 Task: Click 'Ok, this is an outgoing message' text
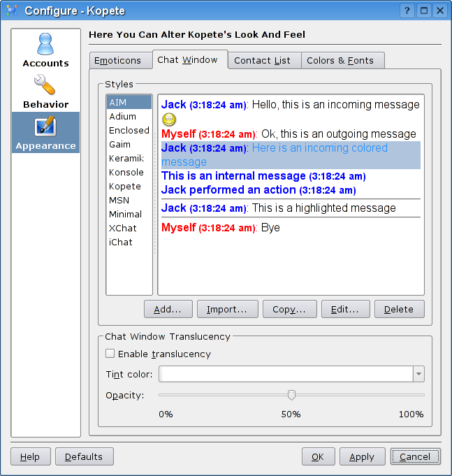(339, 134)
